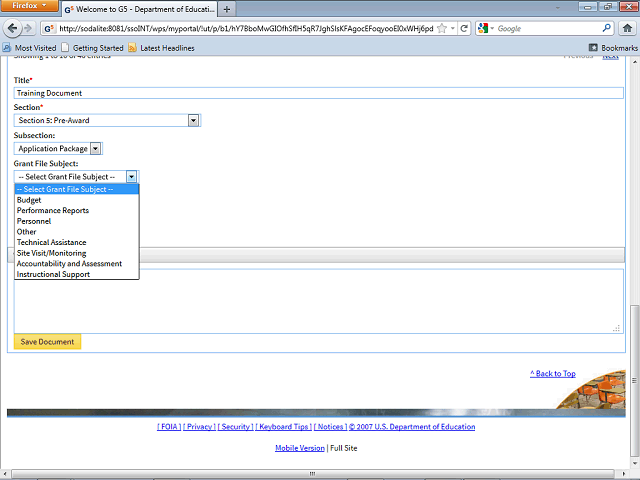
Task: Bookmark this page with the star icon
Action: pyautogui.click(x=442, y=28)
